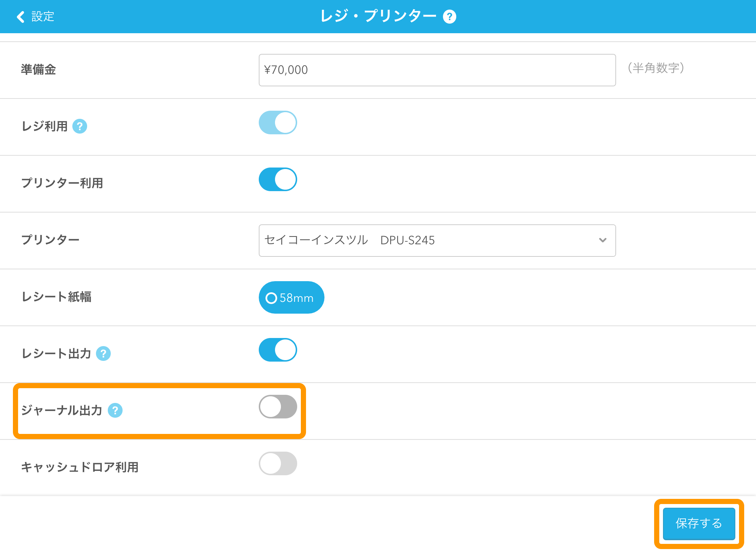Open the help icon next to レシート出力
The image size is (756, 552).
(x=103, y=353)
